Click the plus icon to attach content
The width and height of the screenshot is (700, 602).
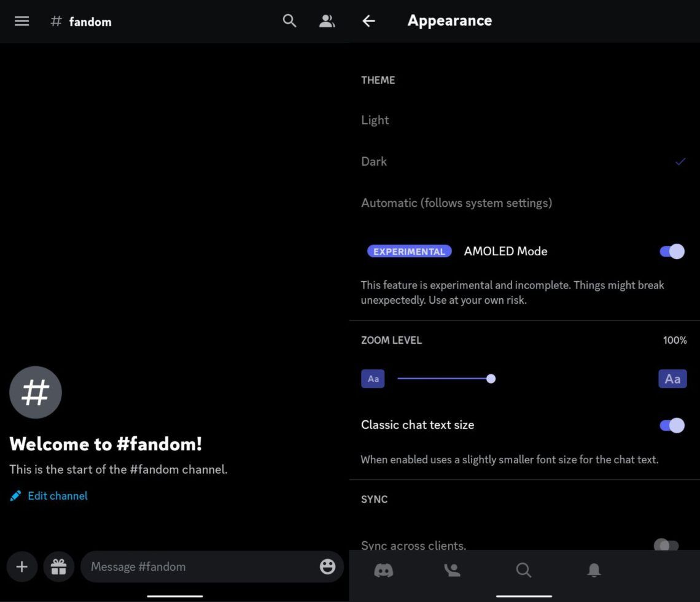(21, 566)
